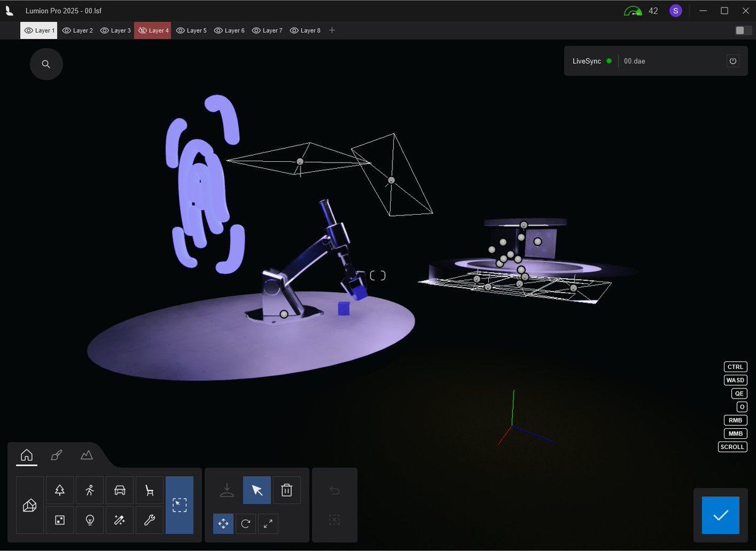Choose the Special effects wand category

coord(120,520)
